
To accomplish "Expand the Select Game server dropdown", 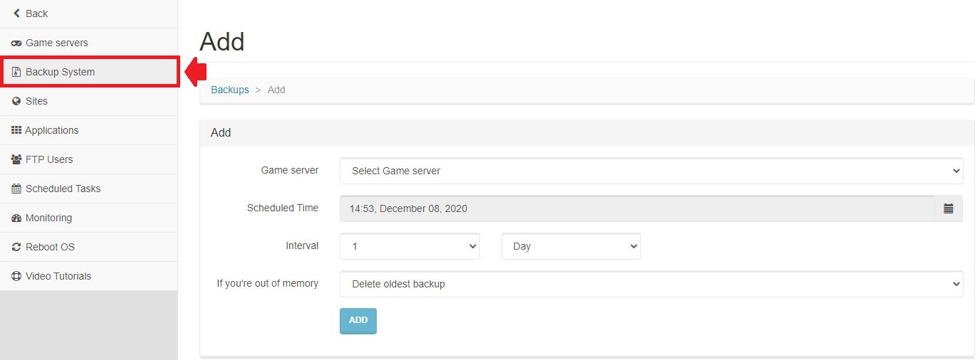I will 652,171.
